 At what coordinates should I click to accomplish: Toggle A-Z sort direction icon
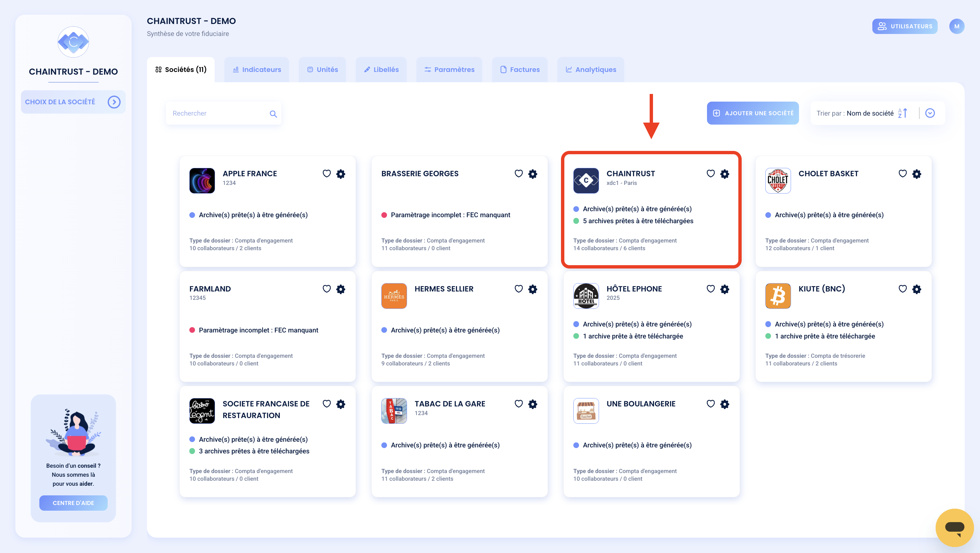903,113
